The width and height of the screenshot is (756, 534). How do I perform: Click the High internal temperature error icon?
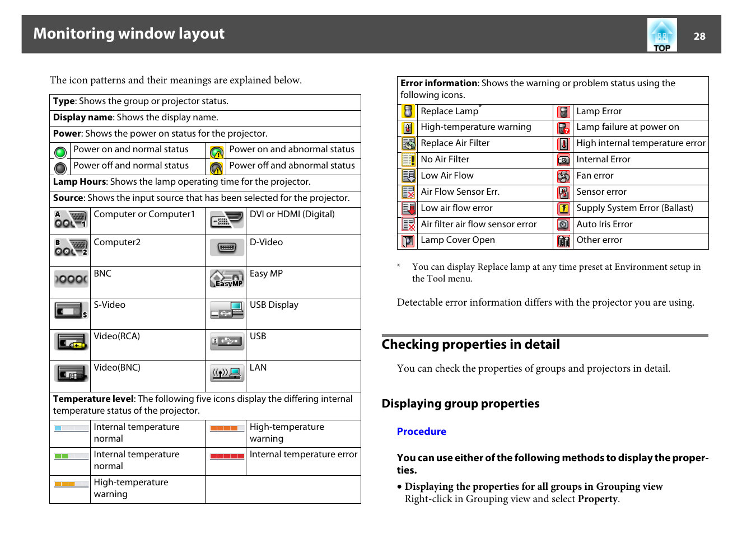564,144
